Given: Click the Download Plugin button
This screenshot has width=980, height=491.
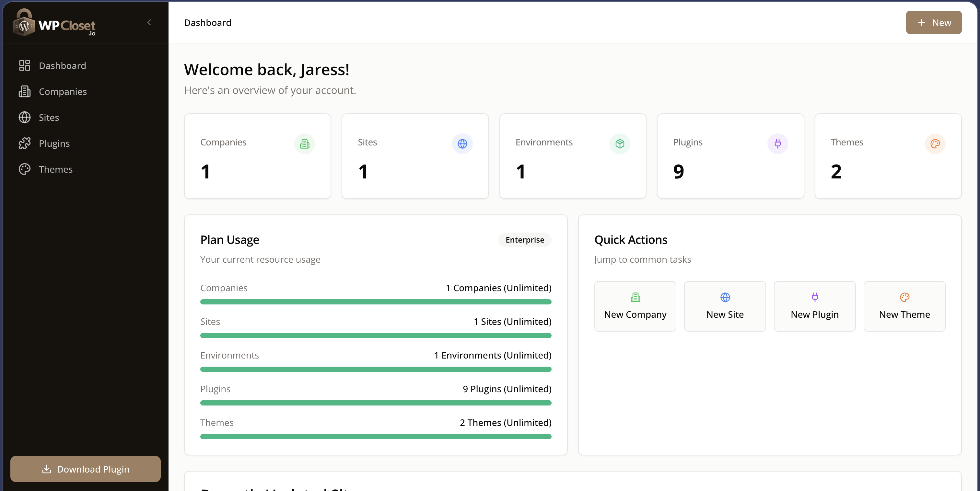Looking at the screenshot, I should (85, 469).
